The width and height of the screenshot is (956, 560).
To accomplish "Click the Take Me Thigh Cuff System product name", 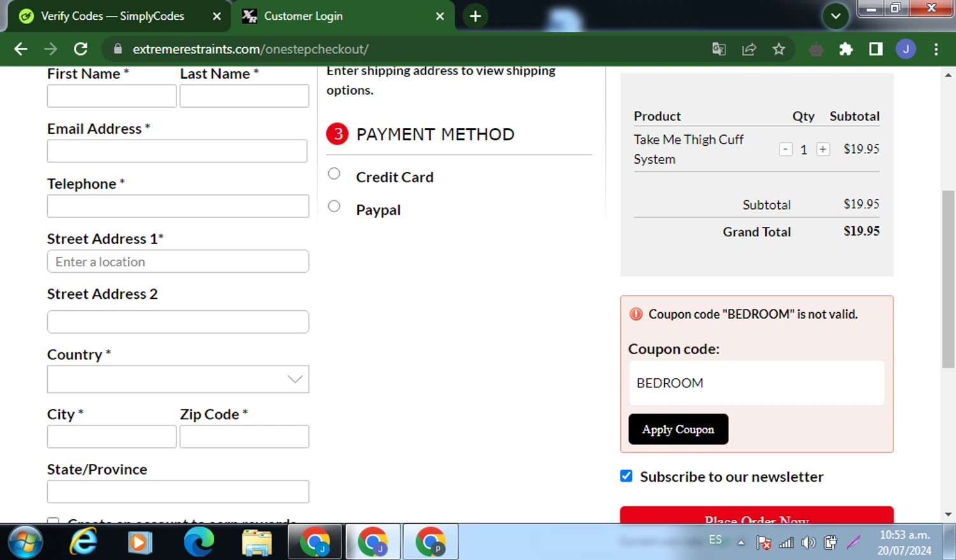I will [688, 149].
